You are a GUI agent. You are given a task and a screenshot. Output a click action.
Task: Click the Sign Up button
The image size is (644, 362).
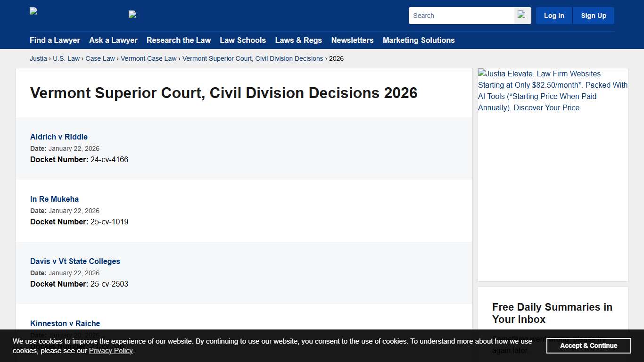tap(593, 15)
